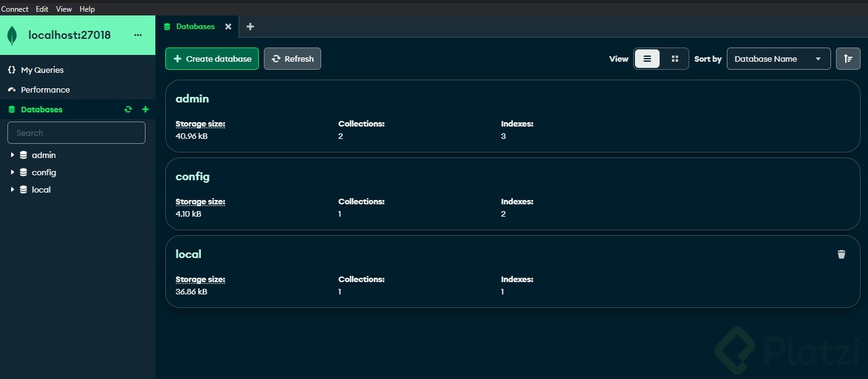Click the local database icon in sidebar
The image size is (868, 379).
[x=23, y=190]
